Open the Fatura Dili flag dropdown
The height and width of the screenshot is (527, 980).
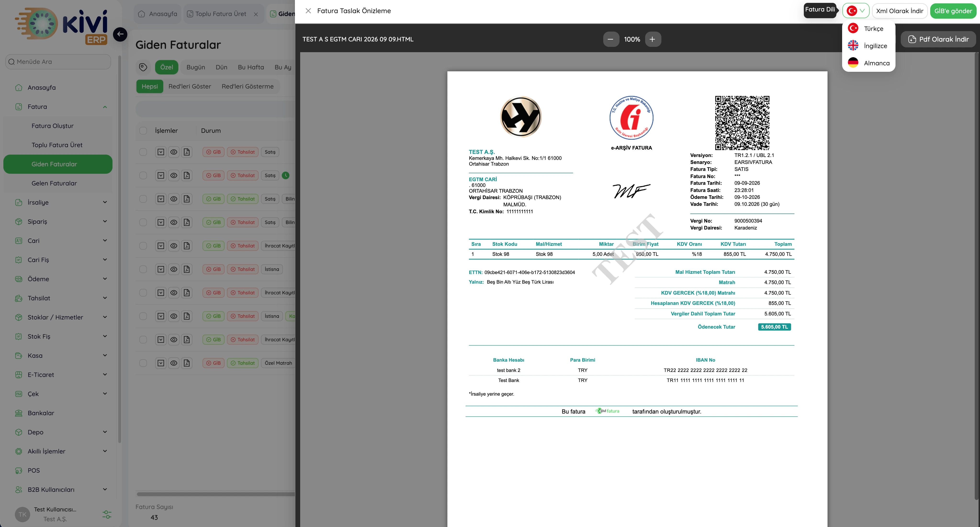[x=856, y=11]
